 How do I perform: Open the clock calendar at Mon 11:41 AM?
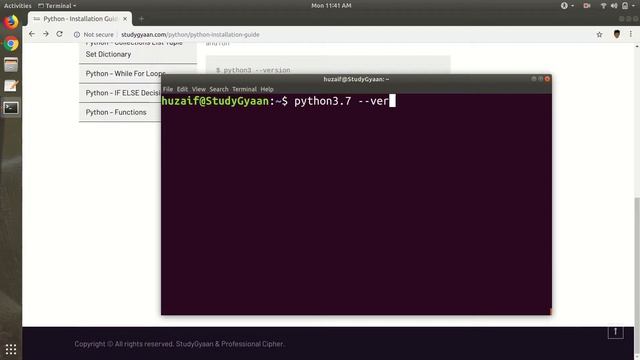coord(331,6)
